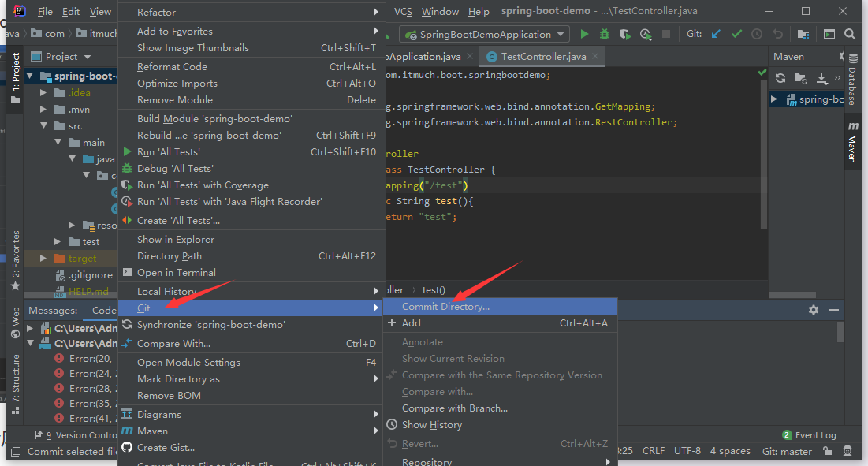Open Search Everywhere magnifier icon

[850, 35]
